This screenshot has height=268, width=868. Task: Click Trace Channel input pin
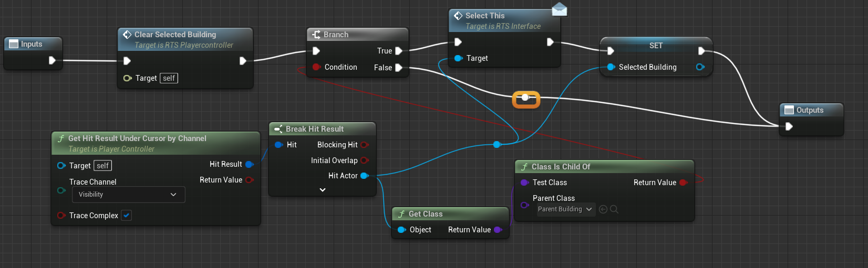click(x=61, y=190)
